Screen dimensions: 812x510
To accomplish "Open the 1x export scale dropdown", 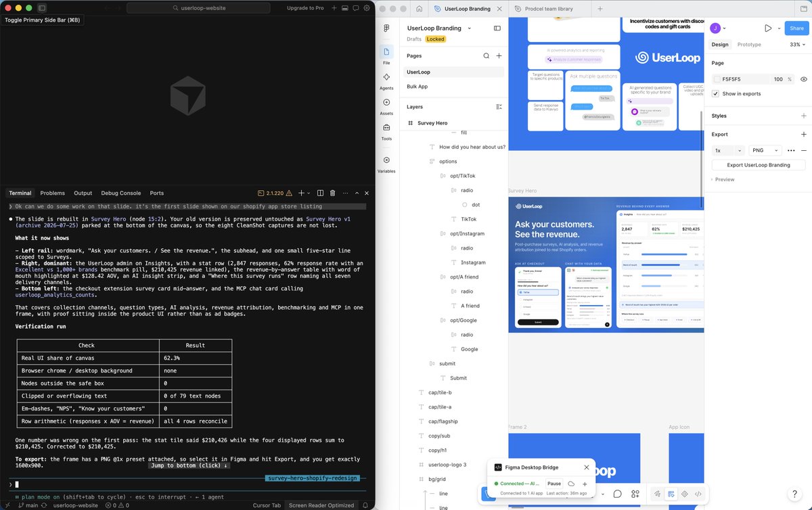I will click(x=728, y=150).
